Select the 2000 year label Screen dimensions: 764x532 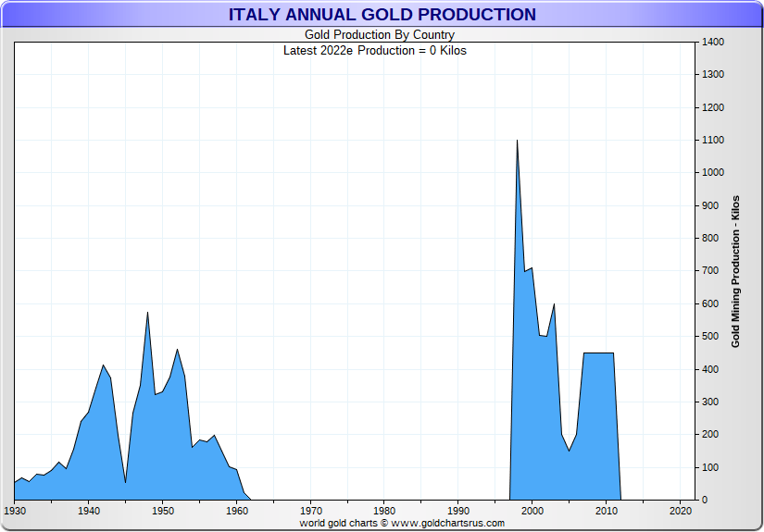point(532,511)
